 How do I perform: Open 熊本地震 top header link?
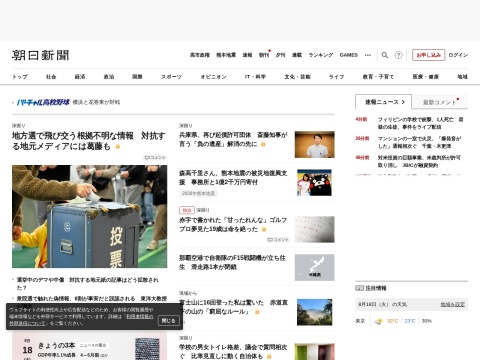(x=226, y=55)
